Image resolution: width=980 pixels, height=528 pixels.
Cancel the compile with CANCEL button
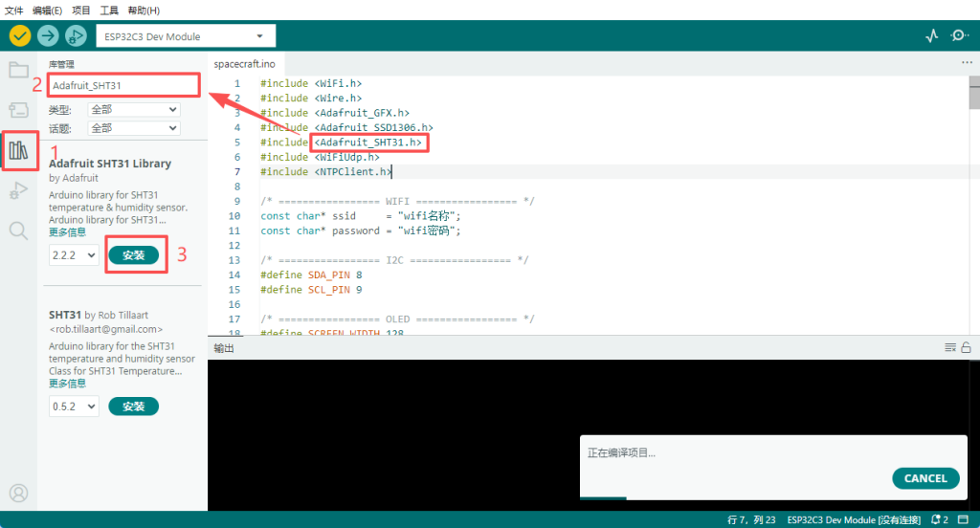click(x=925, y=478)
